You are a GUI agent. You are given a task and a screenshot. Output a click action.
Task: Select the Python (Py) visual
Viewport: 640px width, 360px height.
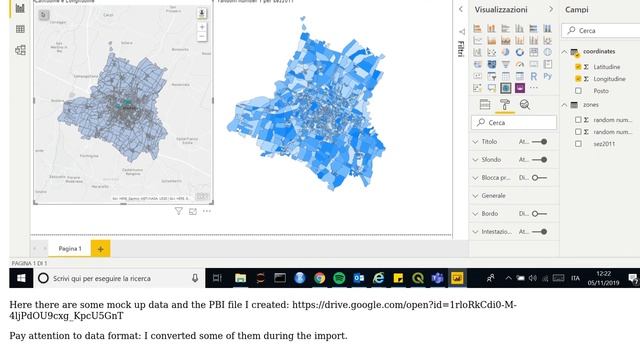(x=547, y=76)
